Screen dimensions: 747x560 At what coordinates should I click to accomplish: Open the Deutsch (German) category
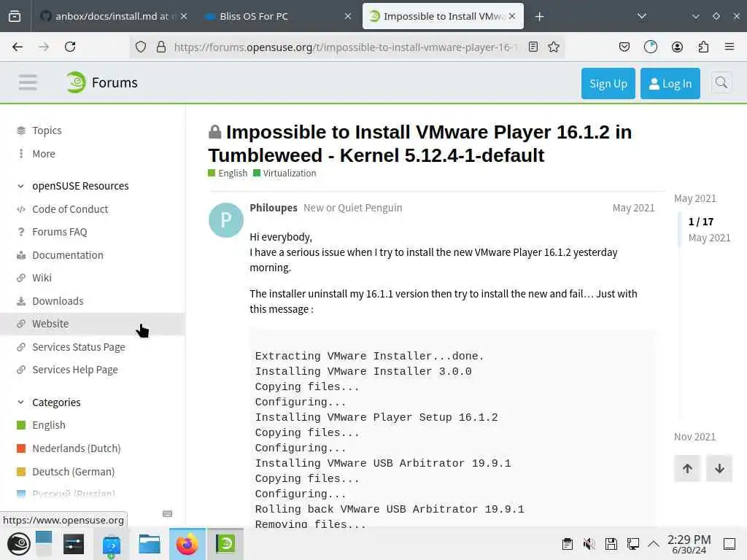pyautogui.click(x=74, y=472)
